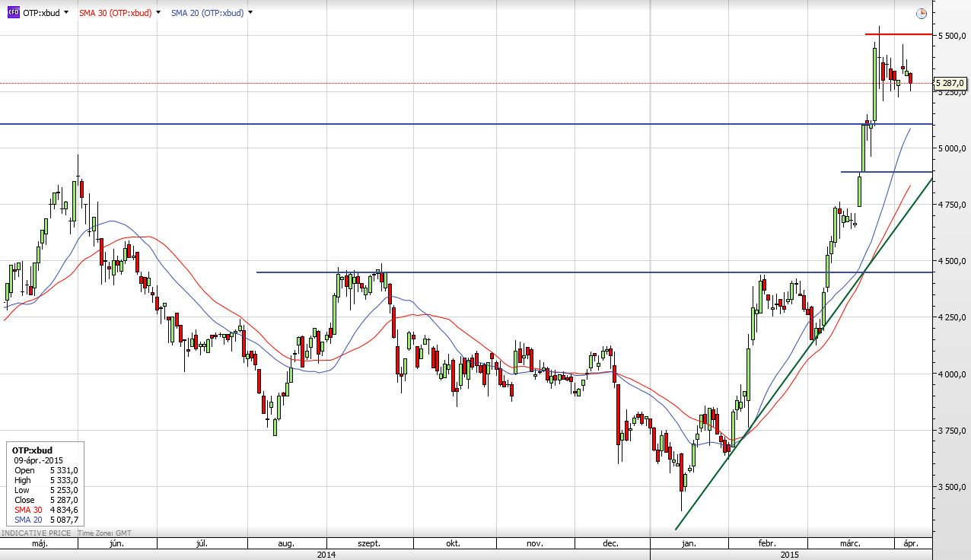Click the bold OTP:xbud title in info box
This screenshot has height=560, width=971.
click(x=30, y=450)
